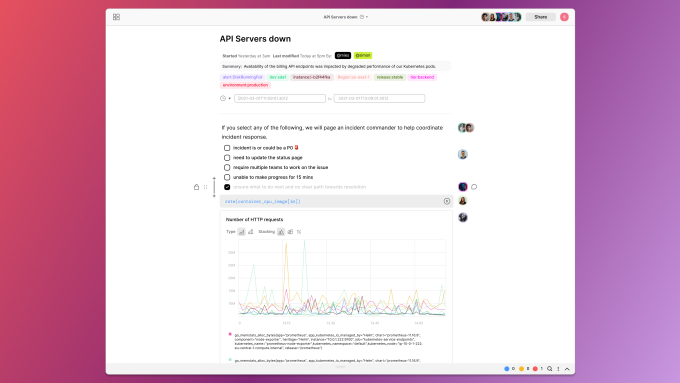Click avatar beside 'need to update' row
The height and width of the screenshot is (383, 680).
463,154
